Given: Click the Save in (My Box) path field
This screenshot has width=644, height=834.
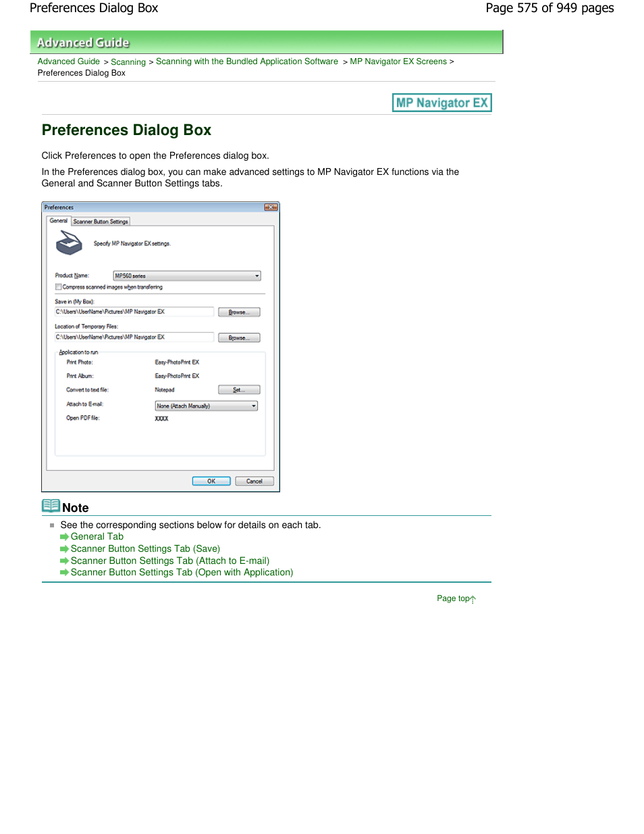Looking at the screenshot, I should tap(134, 312).
